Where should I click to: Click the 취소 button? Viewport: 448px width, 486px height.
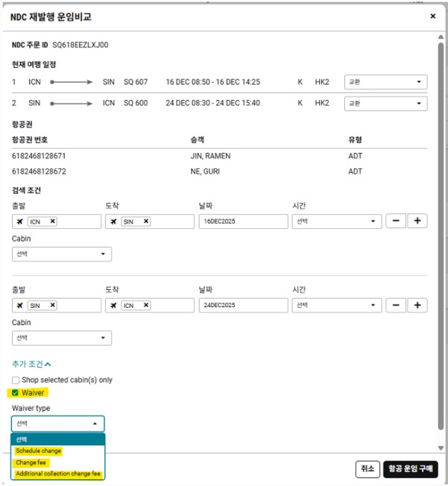(x=367, y=469)
